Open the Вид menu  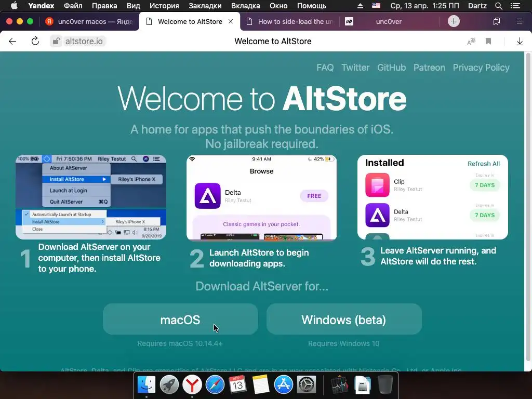pyautogui.click(x=134, y=6)
